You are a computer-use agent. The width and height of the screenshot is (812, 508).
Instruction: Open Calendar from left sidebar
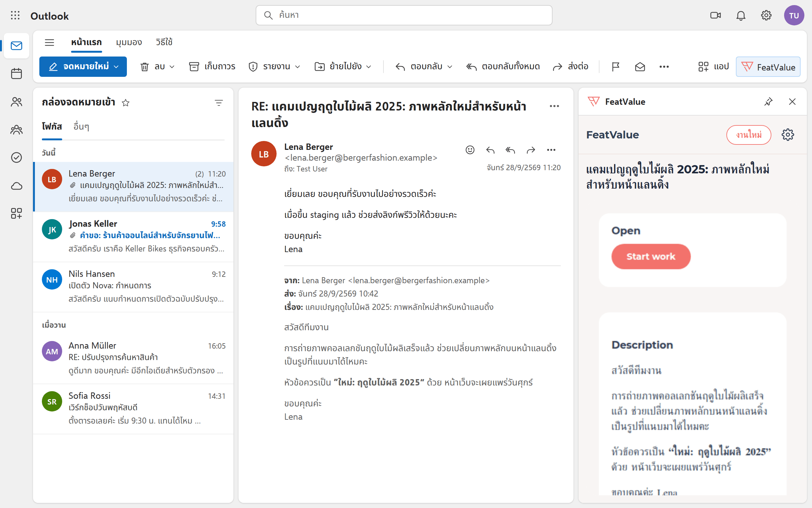pyautogui.click(x=16, y=74)
